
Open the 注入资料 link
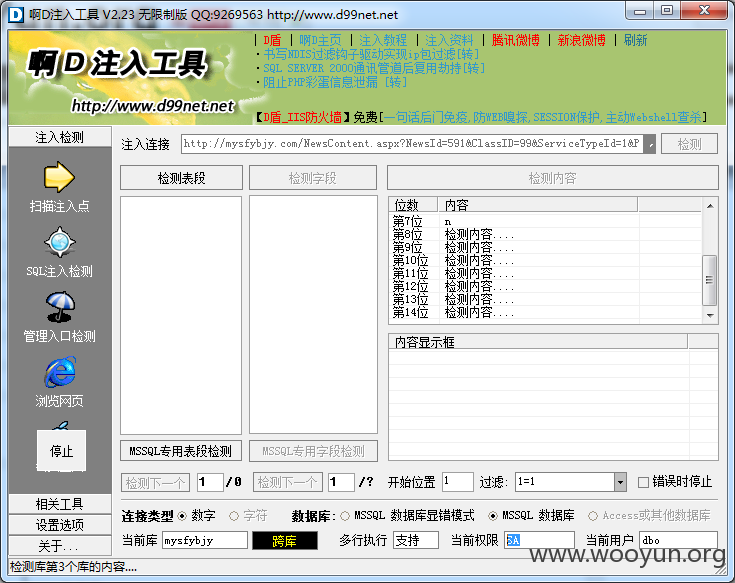tap(449, 40)
